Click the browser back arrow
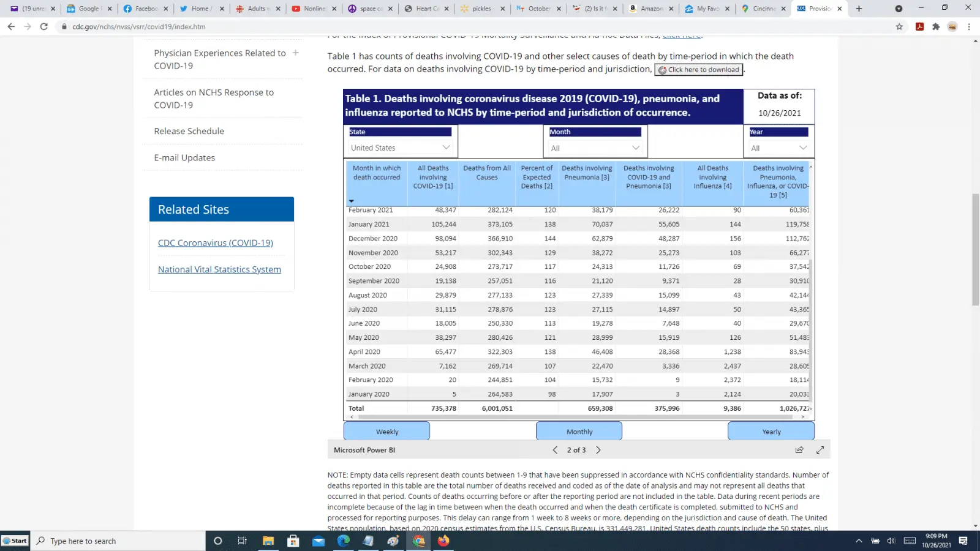980x551 pixels. coord(11,26)
